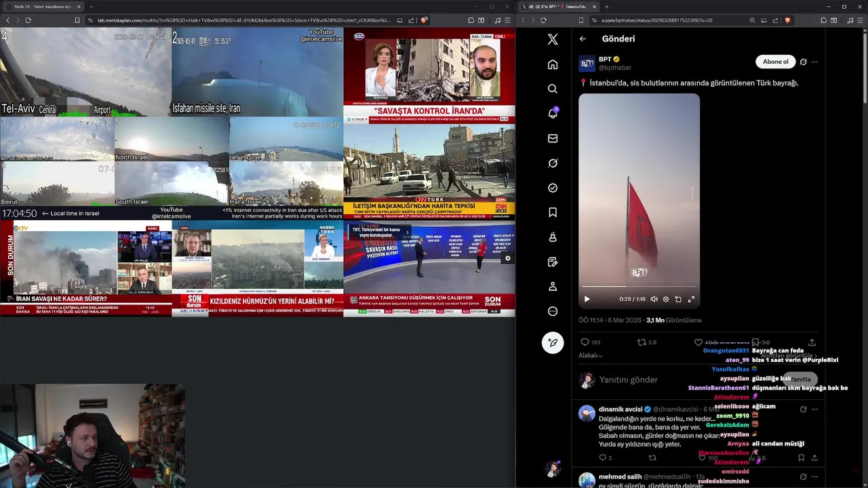Open a new tab in the Multi TV window

pyautogui.click(x=92, y=6)
